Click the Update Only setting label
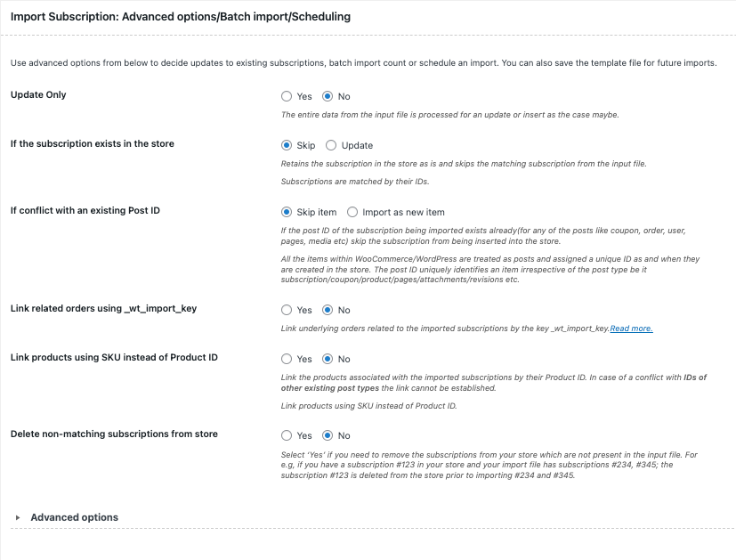This screenshot has height=560, width=736. (x=37, y=94)
